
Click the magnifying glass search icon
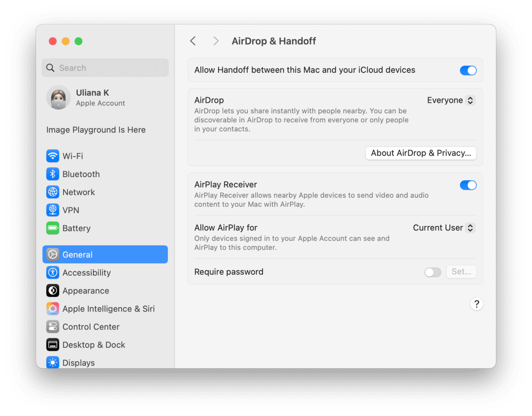[51, 68]
